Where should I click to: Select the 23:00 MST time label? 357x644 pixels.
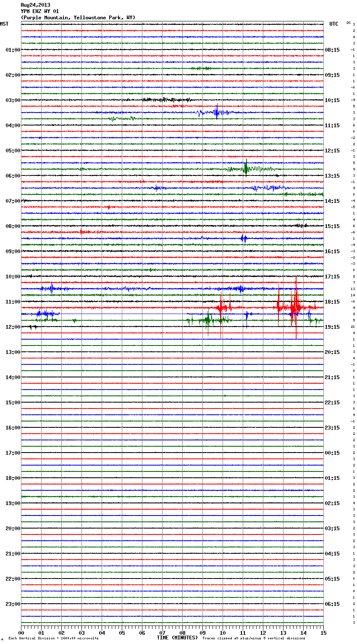13,604
